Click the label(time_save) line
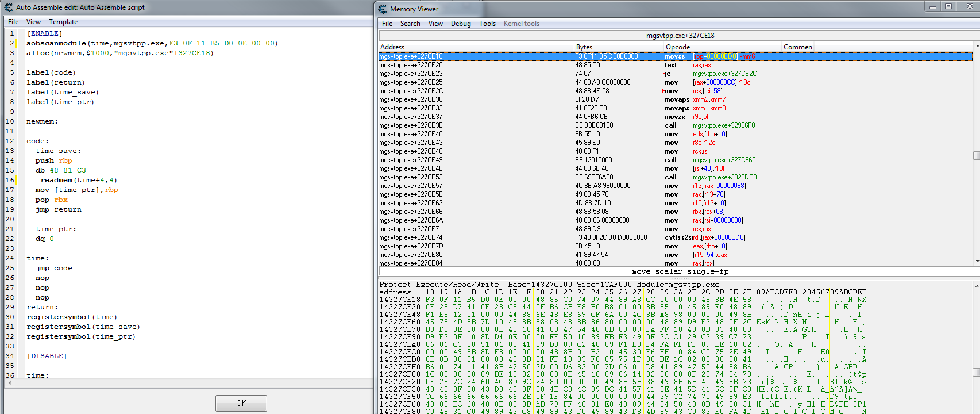 [63, 92]
